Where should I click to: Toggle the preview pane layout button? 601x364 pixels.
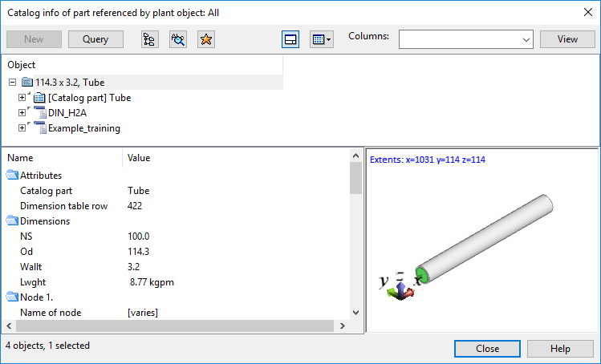[291, 39]
